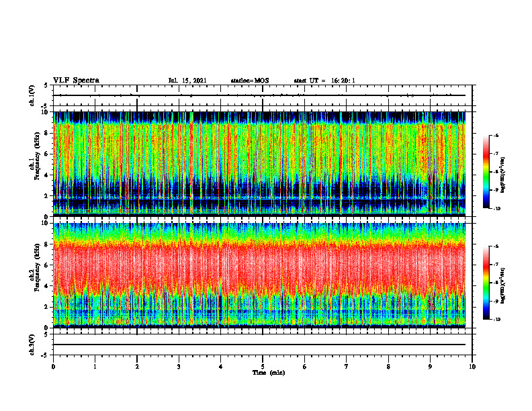The height and width of the screenshot is (411, 532).
Task: Click time axis tick label 10
Action: coord(472,366)
